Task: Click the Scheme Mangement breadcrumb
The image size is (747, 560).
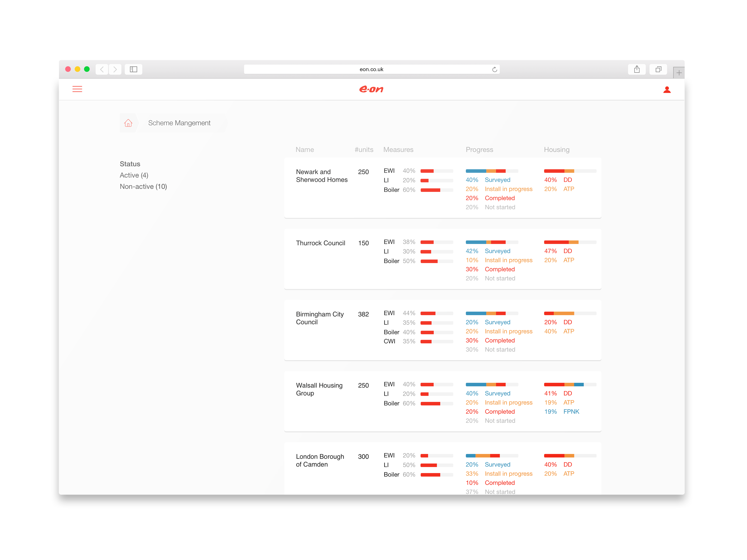Action: (179, 123)
